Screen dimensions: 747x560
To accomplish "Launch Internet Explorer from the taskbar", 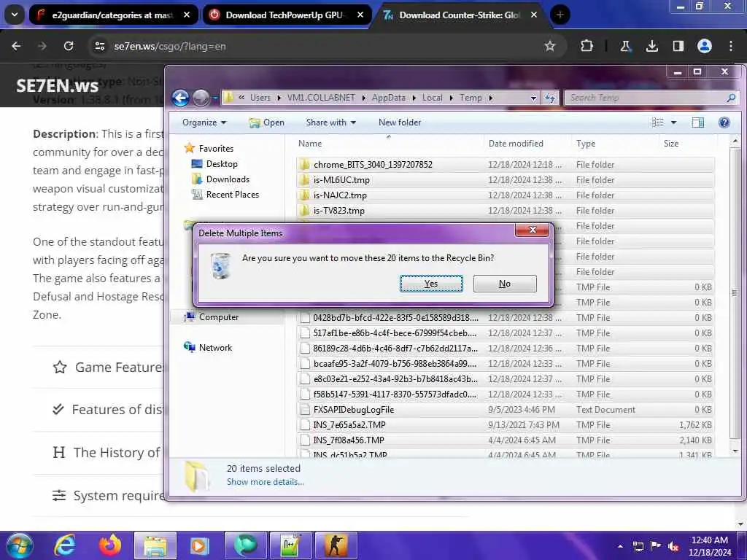I will pyautogui.click(x=65, y=545).
